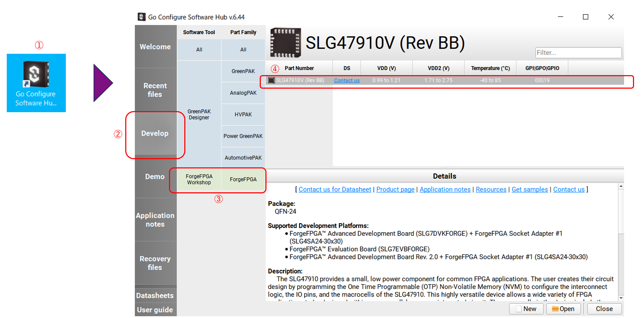644x318 pixels.
Task: Open the Go Configure Software Hub desktop shortcut
Action: 36,83
